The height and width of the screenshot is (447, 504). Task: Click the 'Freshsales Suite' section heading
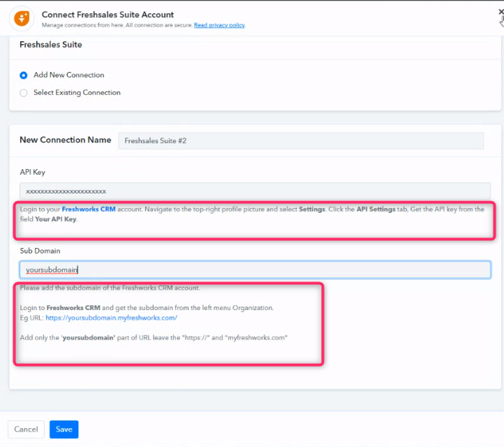(51, 45)
